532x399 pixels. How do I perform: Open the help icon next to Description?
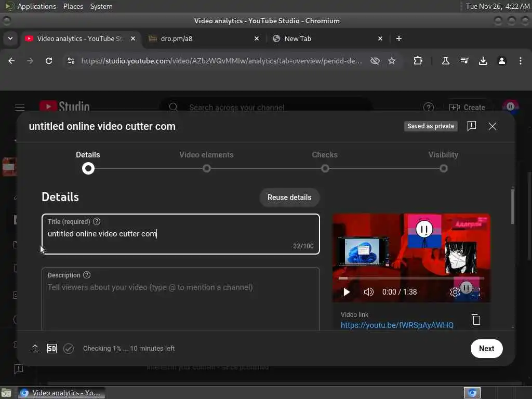point(87,275)
